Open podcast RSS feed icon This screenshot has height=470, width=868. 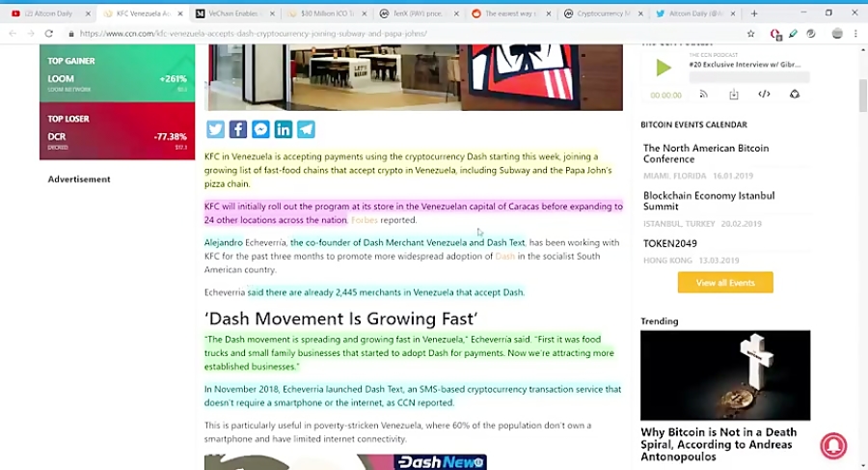[704, 95]
